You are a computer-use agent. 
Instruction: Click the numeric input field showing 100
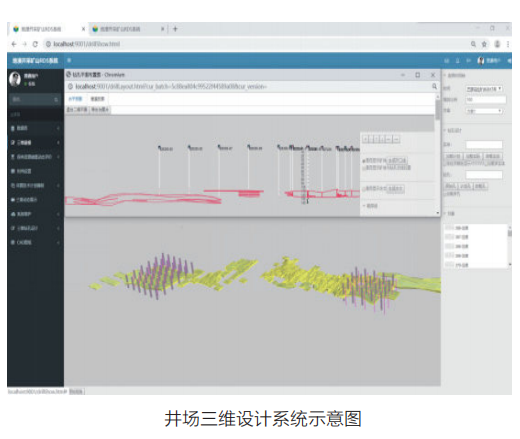(x=486, y=99)
